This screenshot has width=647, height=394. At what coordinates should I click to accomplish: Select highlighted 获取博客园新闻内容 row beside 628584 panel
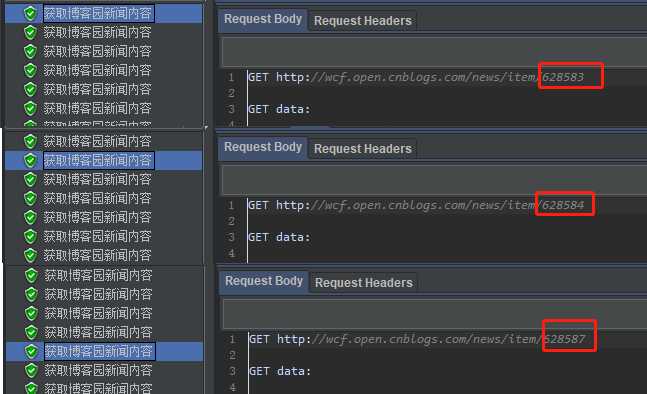[x=103, y=160]
